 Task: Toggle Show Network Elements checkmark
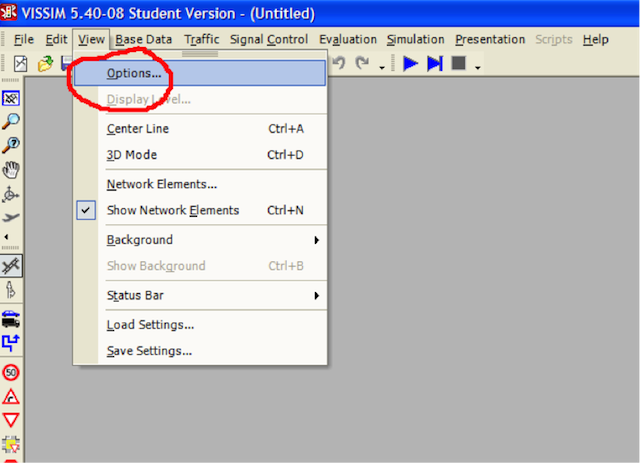tap(172, 210)
